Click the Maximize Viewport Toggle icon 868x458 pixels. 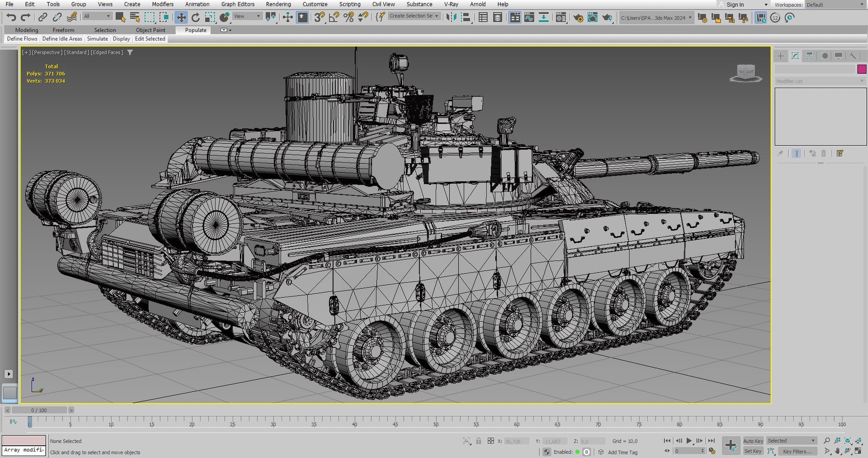[858, 451]
